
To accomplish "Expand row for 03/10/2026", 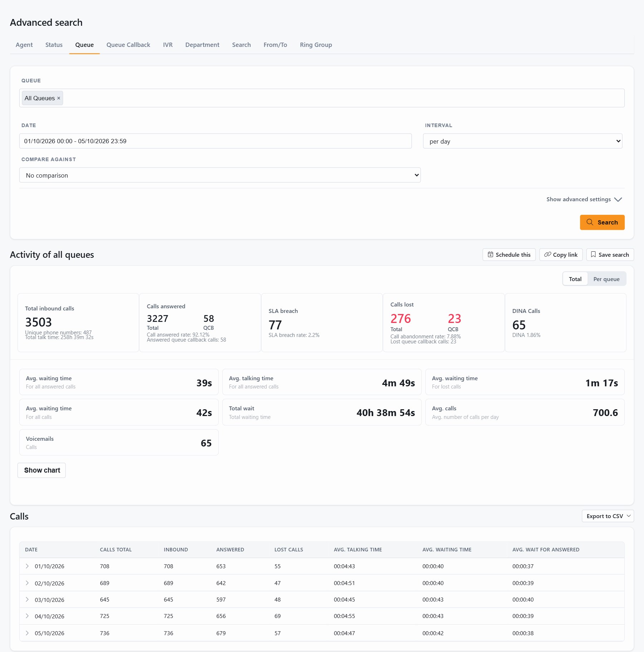I will point(27,599).
